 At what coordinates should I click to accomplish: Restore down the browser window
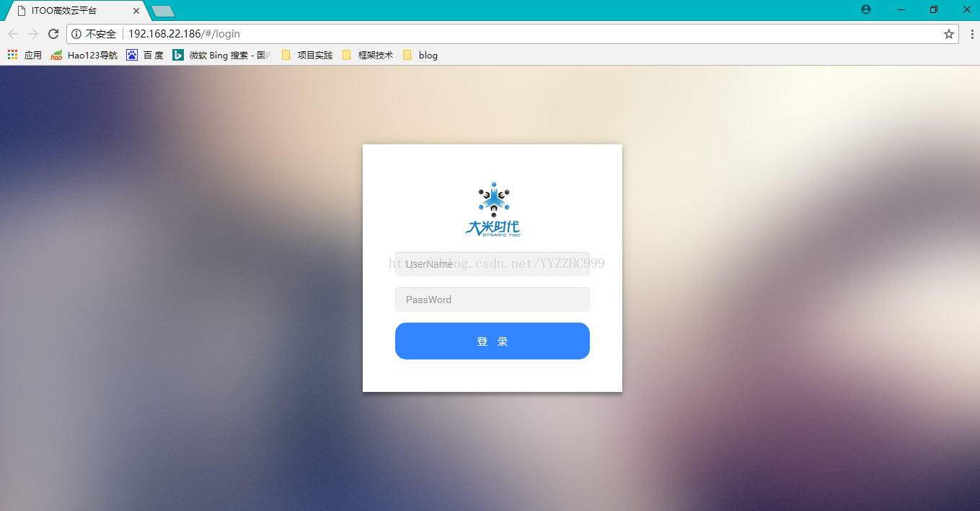(934, 10)
